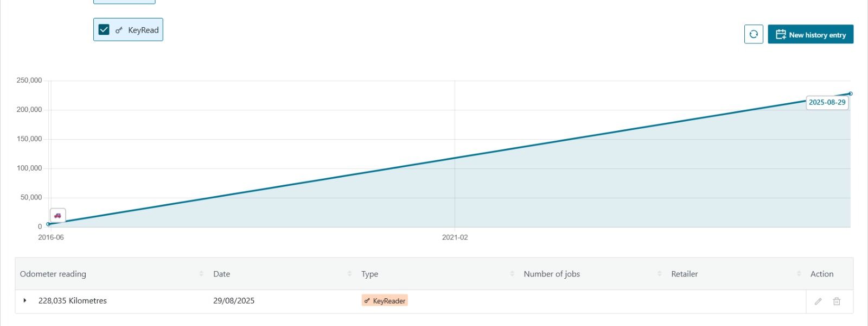Image resolution: width=868 pixels, height=326 pixels.
Task: Click the key icon in KeyRead filter
Action: [119, 30]
